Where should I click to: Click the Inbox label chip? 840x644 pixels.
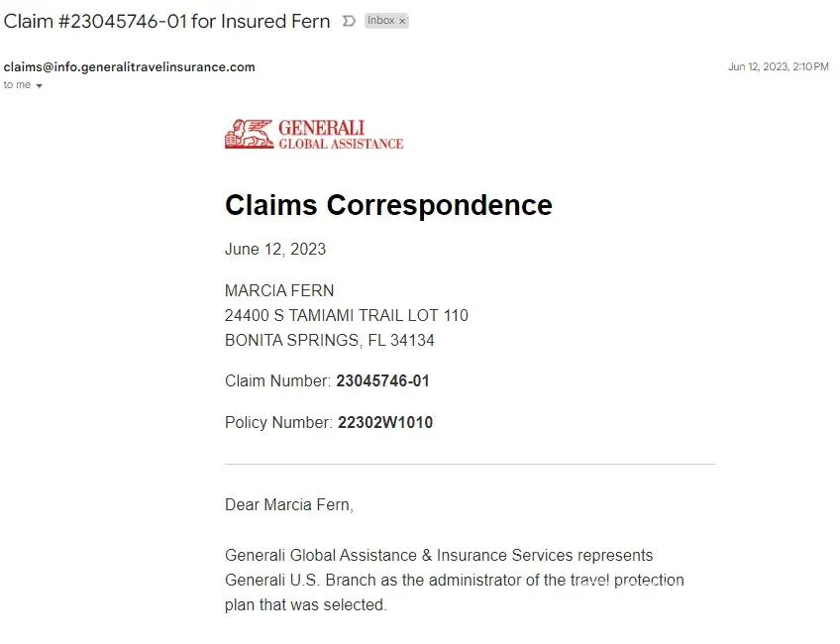click(381, 21)
